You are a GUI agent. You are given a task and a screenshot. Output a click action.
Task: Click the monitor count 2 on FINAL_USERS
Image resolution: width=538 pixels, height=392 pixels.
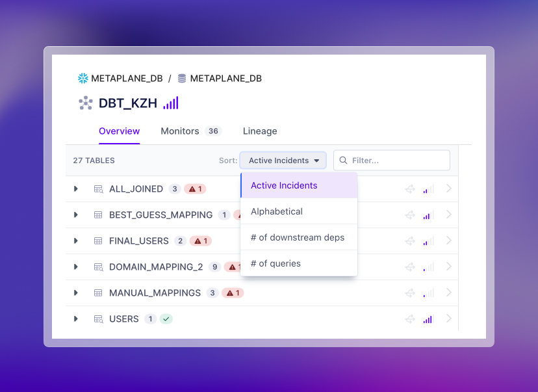click(x=180, y=241)
